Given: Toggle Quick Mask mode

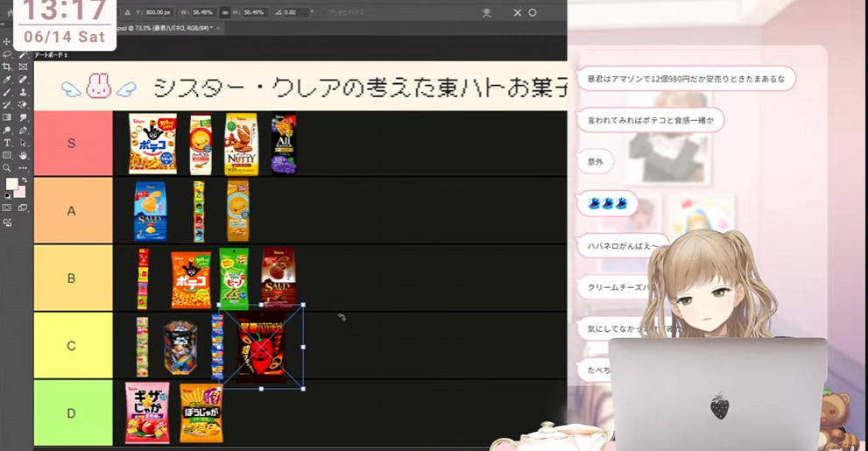Looking at the screenshot, I should [x=7, y=208].
